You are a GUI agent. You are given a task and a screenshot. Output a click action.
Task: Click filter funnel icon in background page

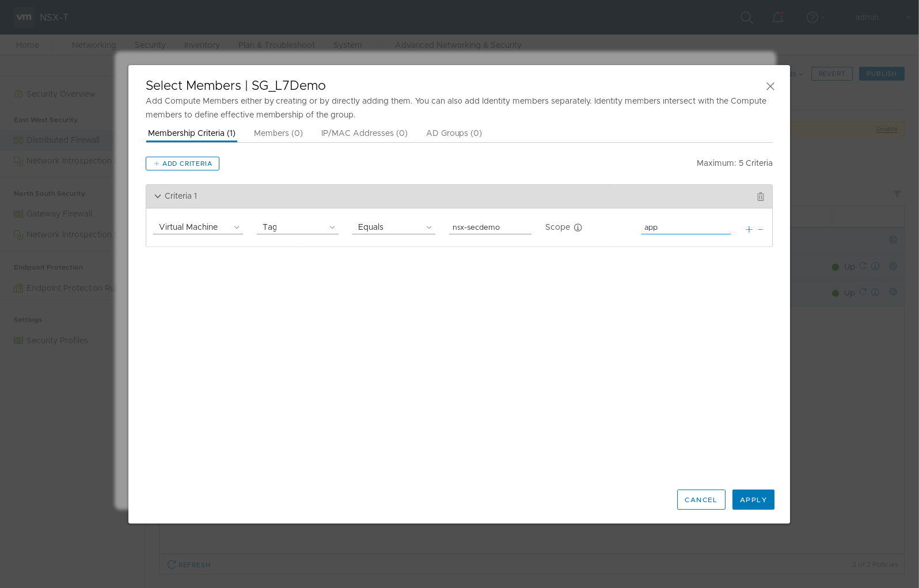(x=897, y=194)
